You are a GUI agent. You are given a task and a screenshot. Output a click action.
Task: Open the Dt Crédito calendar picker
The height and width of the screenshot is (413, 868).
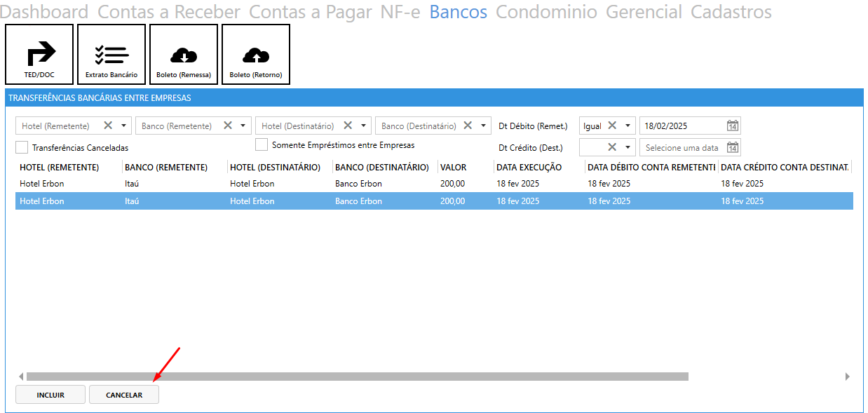pyautogui.click(x=732, y=147)
